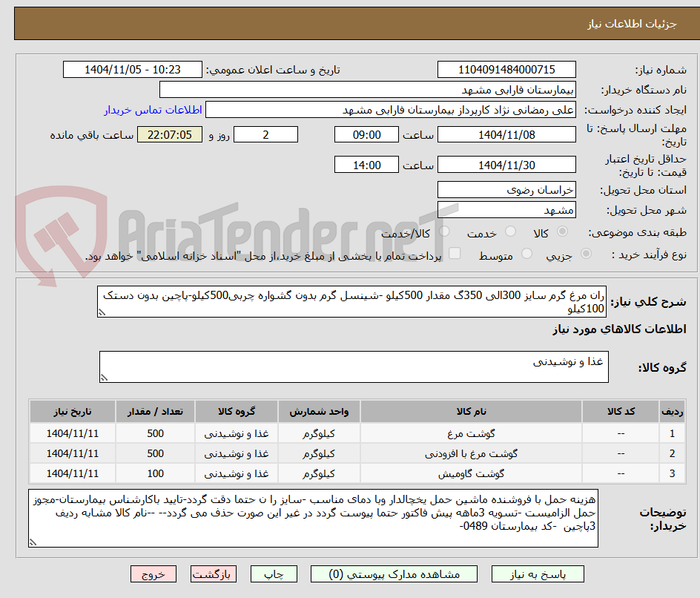Screen dimensions: 700x598
Task: Select the 'خدمت' radio button
Action: [510, 231]
